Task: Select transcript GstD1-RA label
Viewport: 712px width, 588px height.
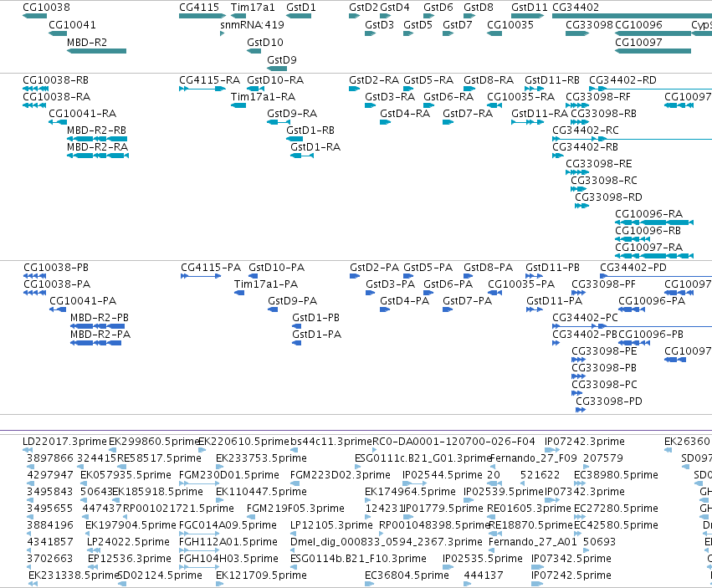Action: pos(315,147)
